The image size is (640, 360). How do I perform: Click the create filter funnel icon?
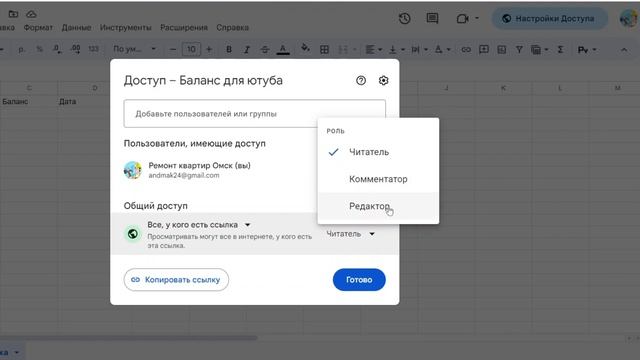519,49
